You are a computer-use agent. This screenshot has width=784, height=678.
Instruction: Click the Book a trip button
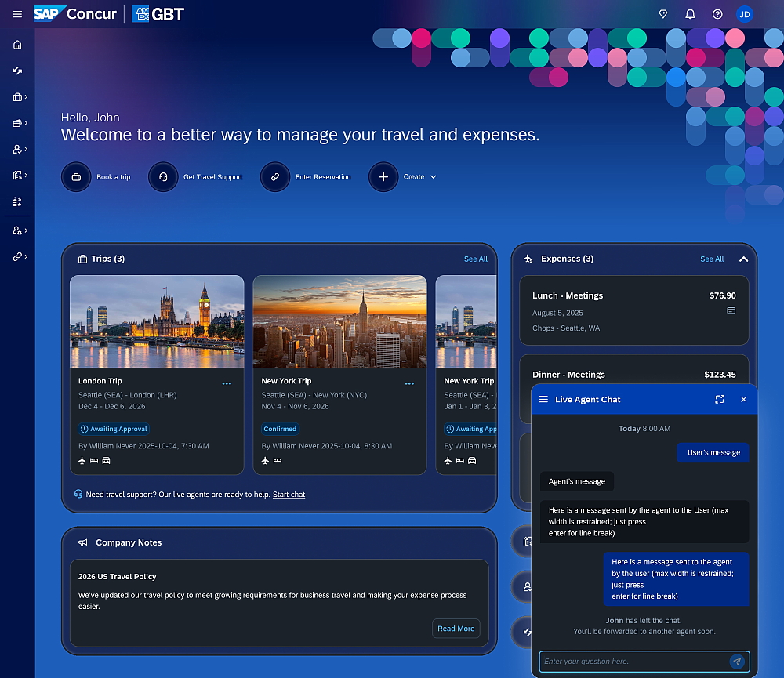click(x=96, y=177)
